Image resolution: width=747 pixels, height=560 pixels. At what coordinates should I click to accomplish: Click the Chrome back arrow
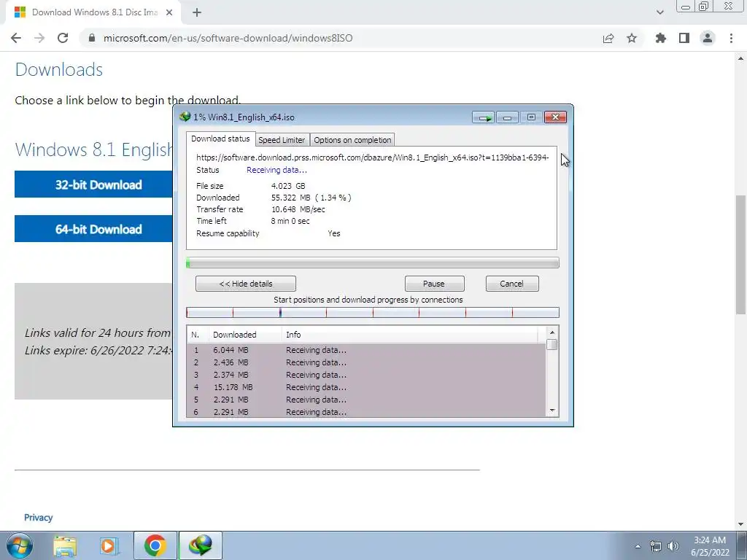(x=16, y=38)
